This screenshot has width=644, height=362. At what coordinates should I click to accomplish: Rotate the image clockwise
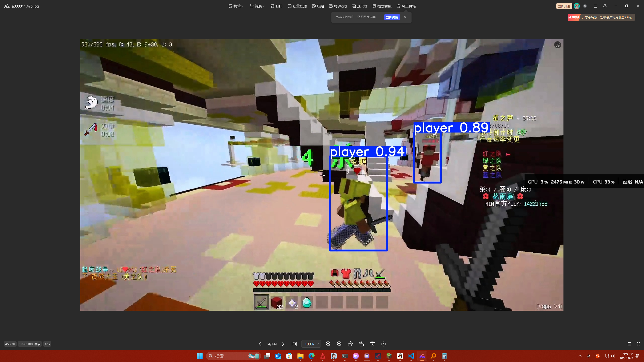click(361, 344)
